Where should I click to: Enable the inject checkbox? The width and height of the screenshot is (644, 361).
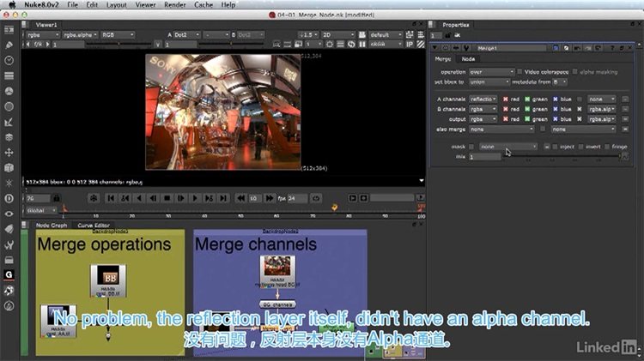pos(556,147)
